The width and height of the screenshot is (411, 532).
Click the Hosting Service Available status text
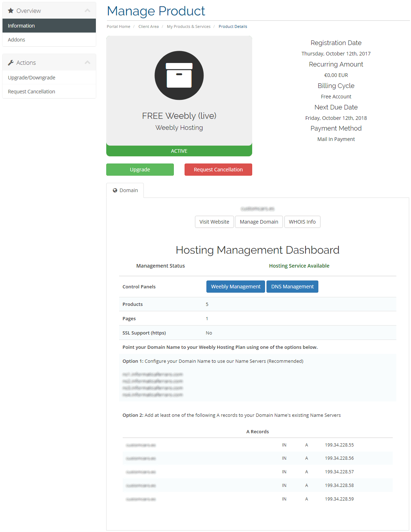(299, 266)
